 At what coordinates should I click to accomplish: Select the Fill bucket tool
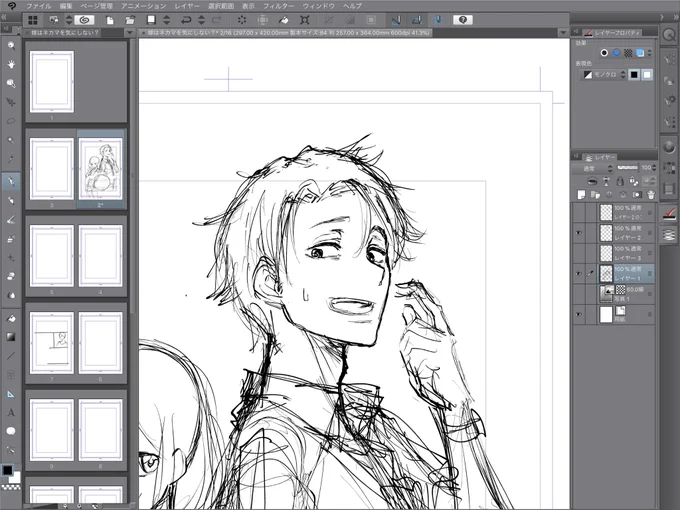[11, 318]
